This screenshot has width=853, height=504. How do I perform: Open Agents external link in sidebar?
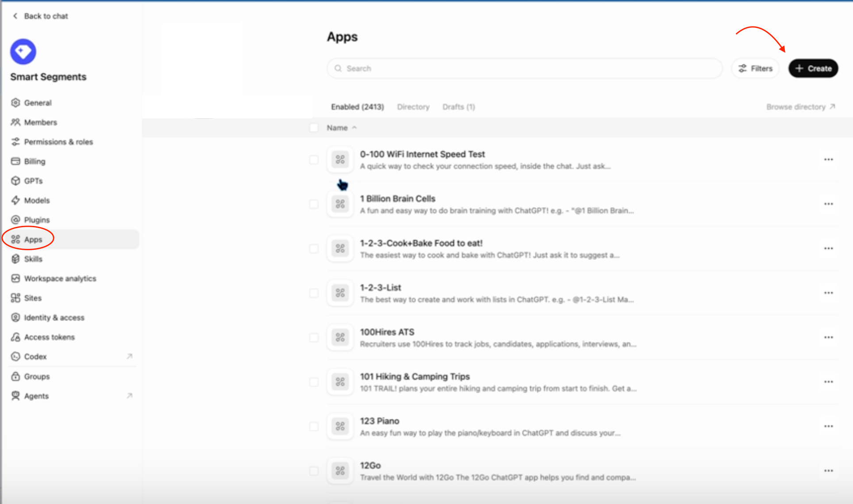[130, 396]
